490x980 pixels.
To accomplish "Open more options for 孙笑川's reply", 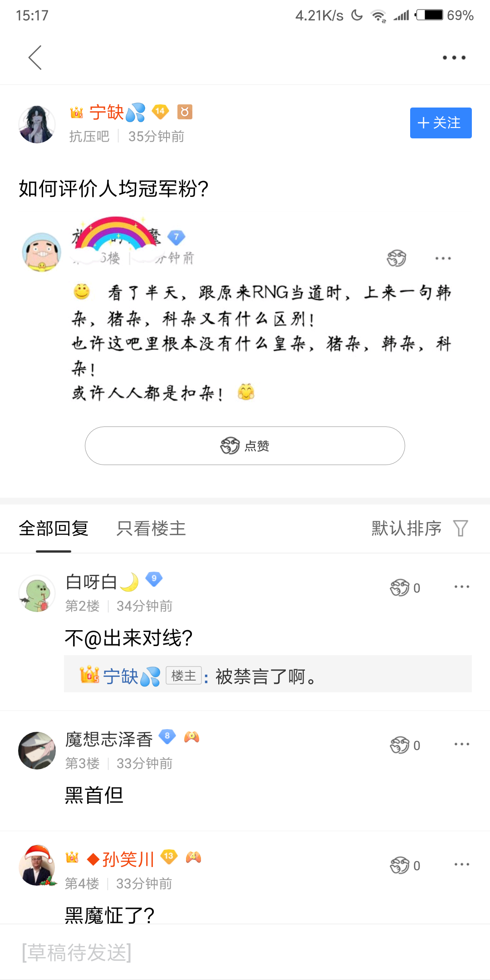I will (461, 865).
